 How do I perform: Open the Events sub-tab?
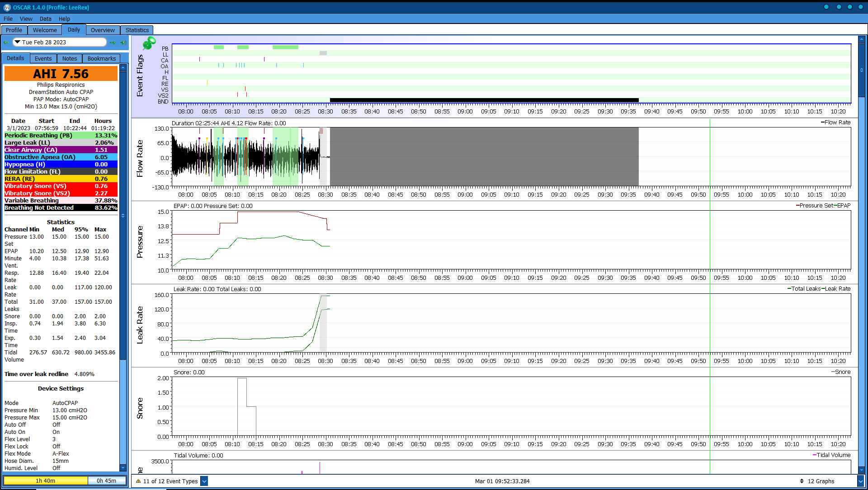pyautogui.click(x=43, y=58)
